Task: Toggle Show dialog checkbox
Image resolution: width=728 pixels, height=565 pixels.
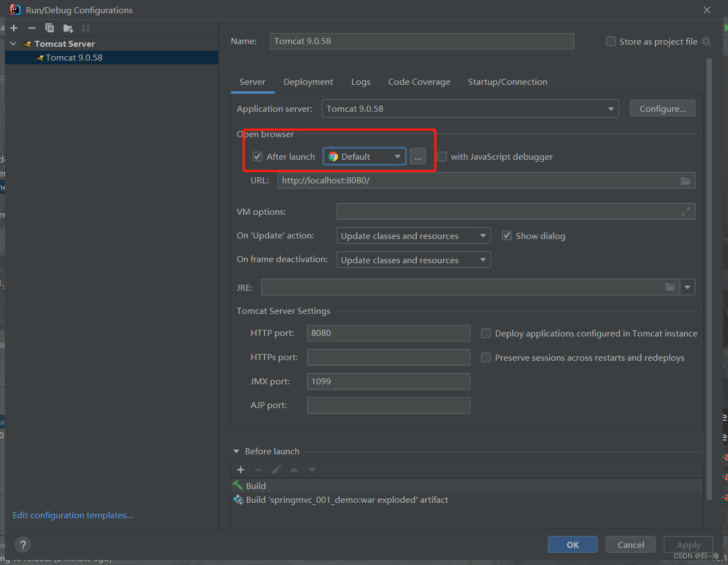Action: pos(507,236)
